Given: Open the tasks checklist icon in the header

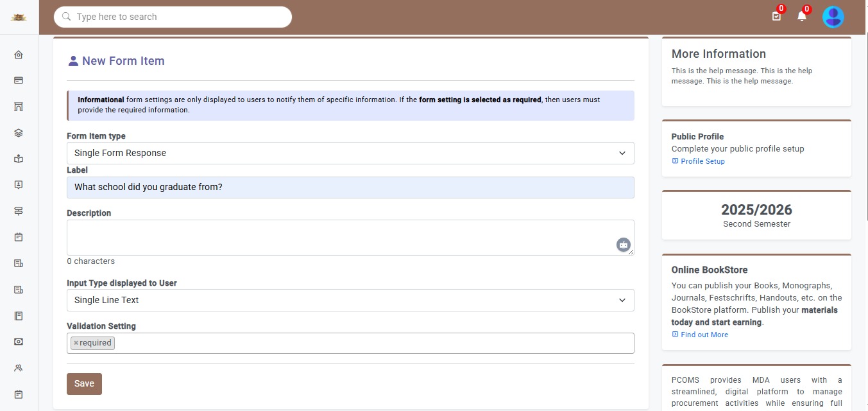Looking at the screenshot, I should [x=776, y=17].
